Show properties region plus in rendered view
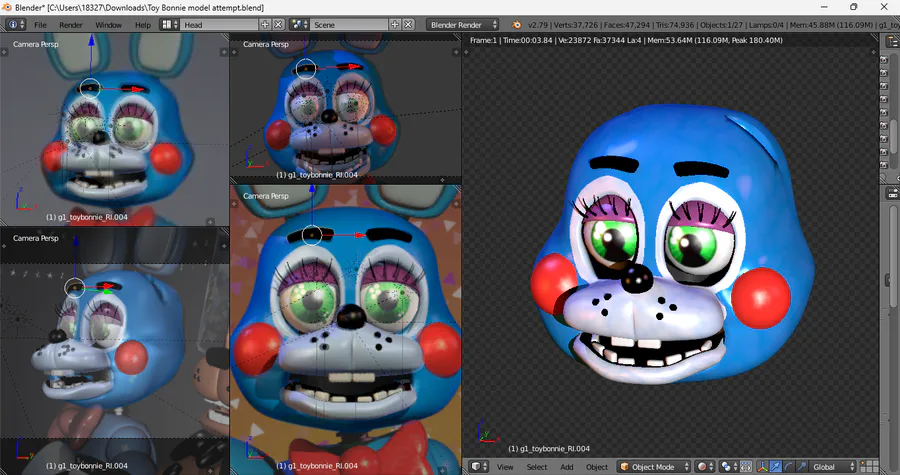 click(x=874, y=52)
